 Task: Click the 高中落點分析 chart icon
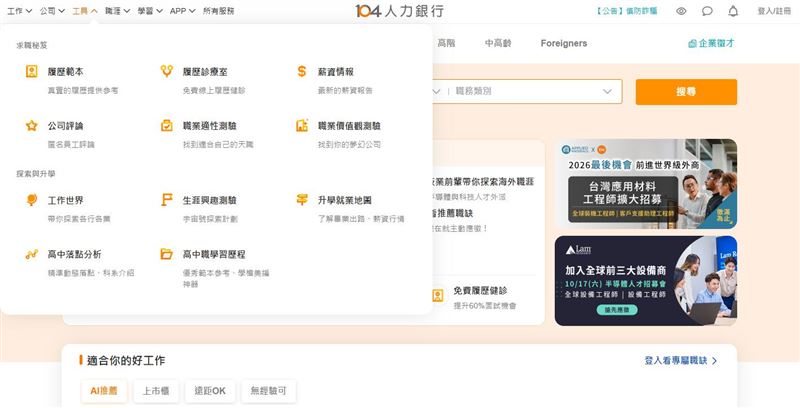(32, 254)
